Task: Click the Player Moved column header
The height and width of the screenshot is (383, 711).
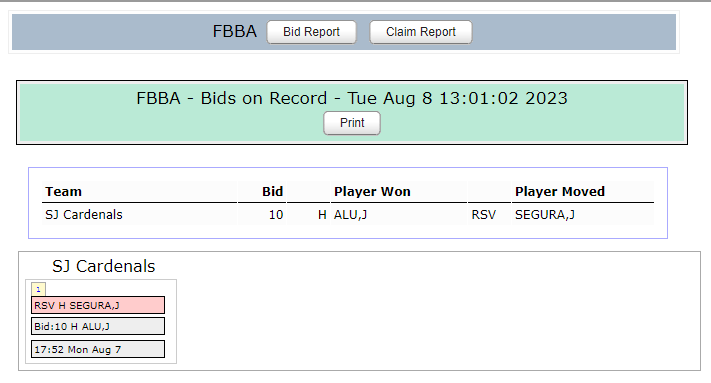Action: 560,191
